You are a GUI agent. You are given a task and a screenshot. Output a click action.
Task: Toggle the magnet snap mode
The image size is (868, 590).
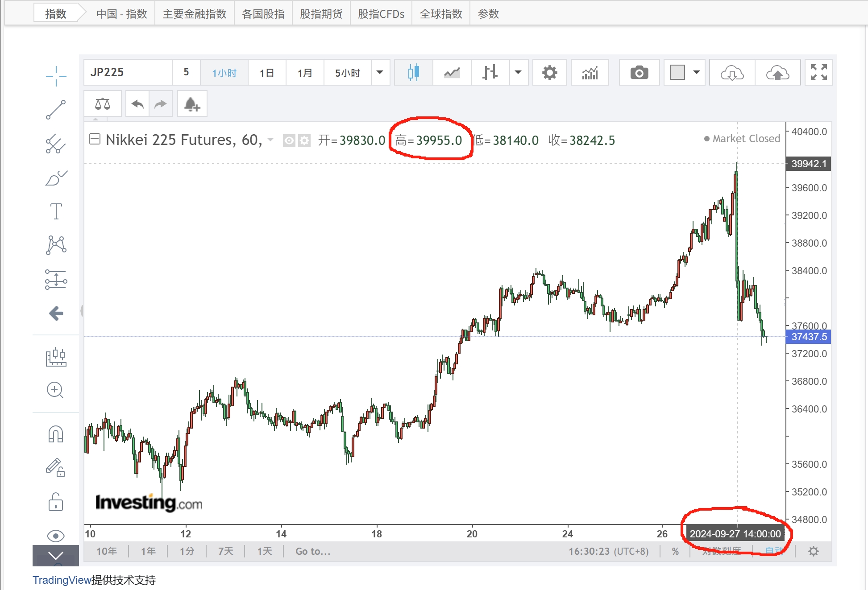pos(56,434)
